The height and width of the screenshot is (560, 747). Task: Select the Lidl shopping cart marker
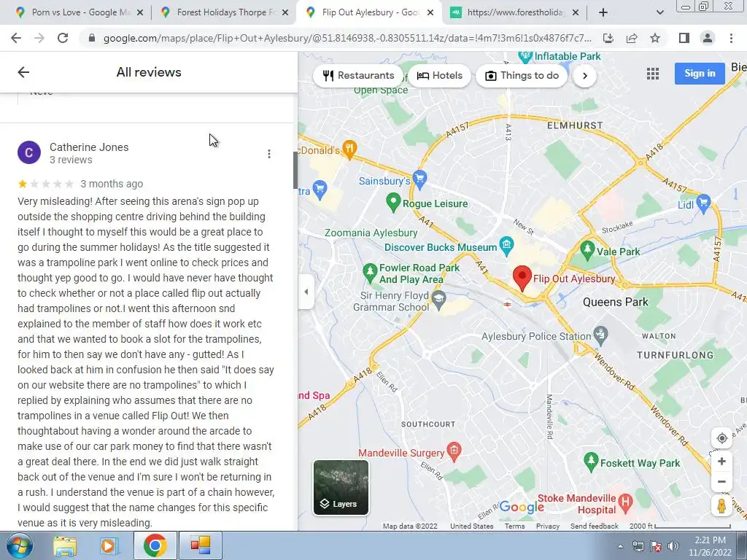click(703, 203)
